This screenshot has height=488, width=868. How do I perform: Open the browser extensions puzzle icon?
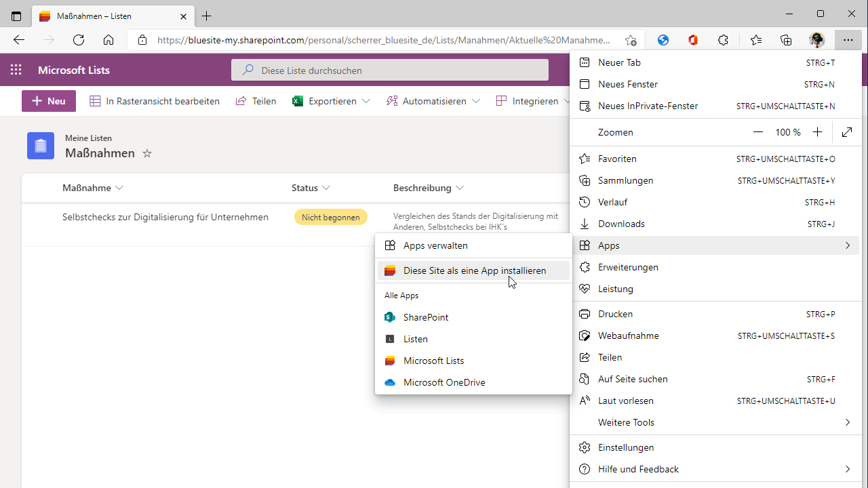723,40
